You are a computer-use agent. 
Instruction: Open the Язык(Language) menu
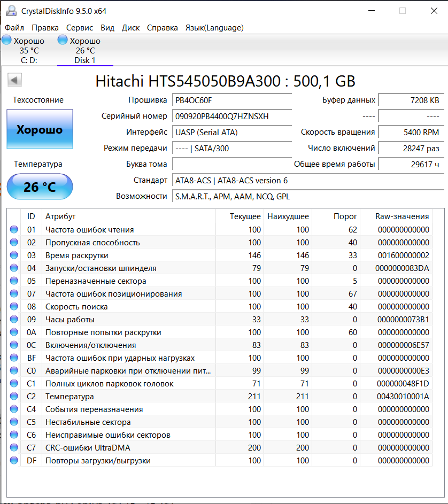[x=214, y=28]
